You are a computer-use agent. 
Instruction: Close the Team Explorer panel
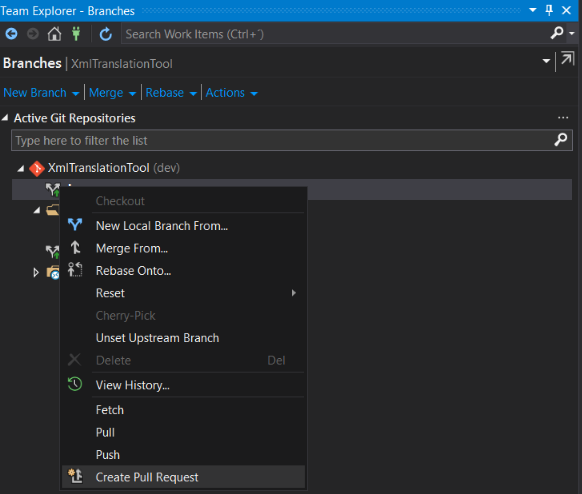click(566, 10)
